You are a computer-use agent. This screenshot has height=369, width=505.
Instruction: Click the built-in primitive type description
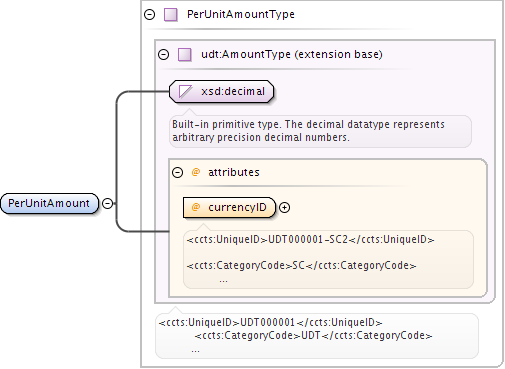click(308, 131)
